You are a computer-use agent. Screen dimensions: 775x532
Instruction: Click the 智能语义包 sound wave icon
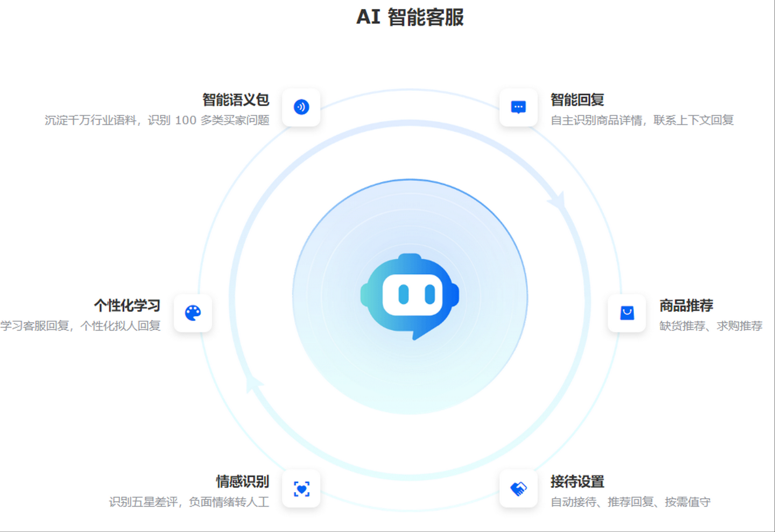301,107
